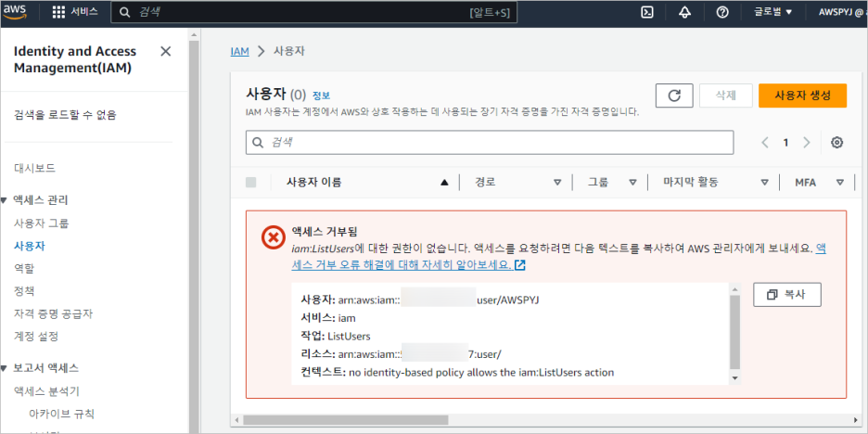This screenshot has height=434, width=868.
Task: Click the 사용자 생성 button
Action: pos(803,96)
